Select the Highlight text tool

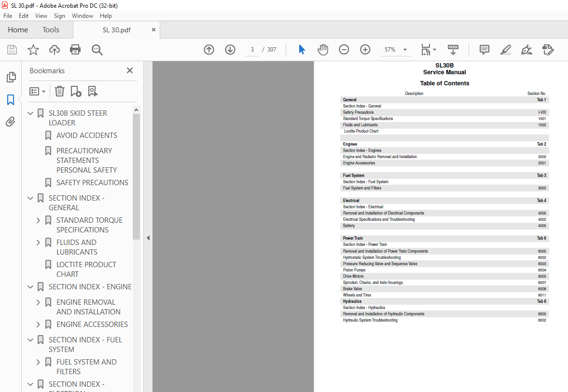pos(506,50)
